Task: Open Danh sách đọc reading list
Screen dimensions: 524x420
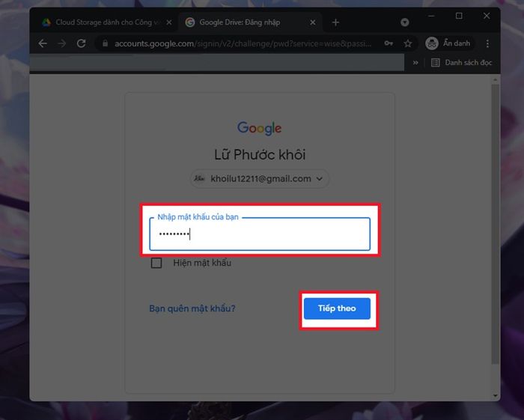Action: tap(460, 63)
